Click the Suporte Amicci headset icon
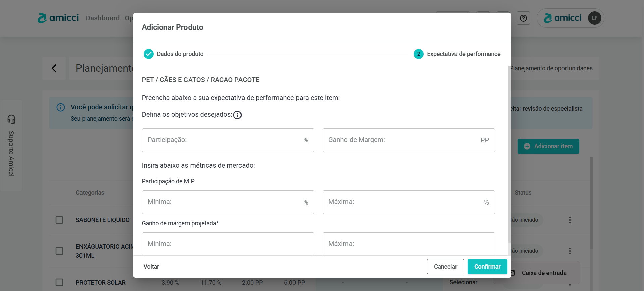Viewport: 644px width, 291px height. click(11, 119)
